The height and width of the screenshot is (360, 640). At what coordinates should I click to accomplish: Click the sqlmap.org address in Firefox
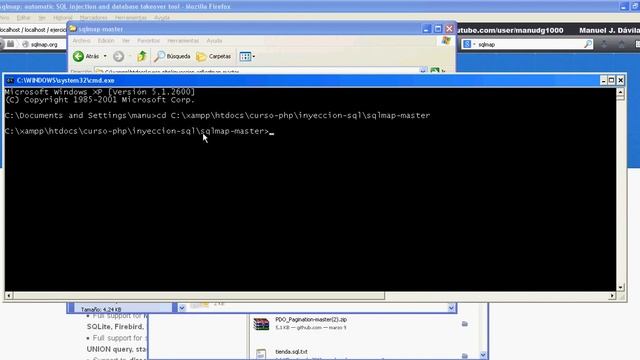44,44
